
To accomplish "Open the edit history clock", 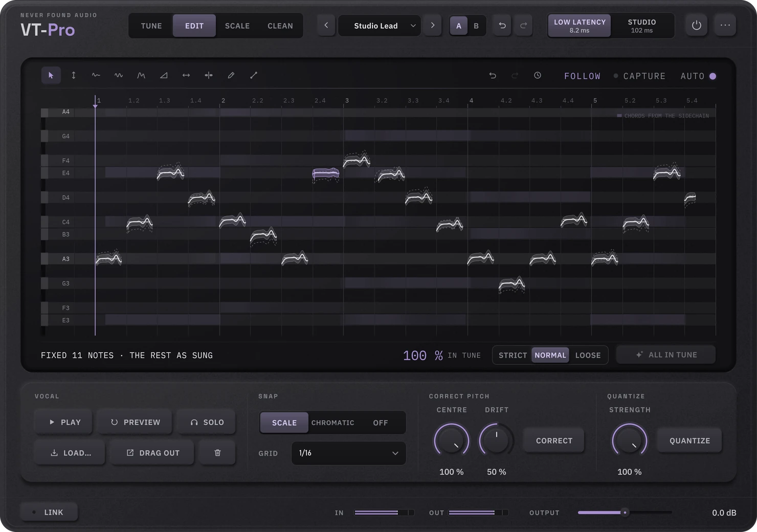I will point(538,76).
